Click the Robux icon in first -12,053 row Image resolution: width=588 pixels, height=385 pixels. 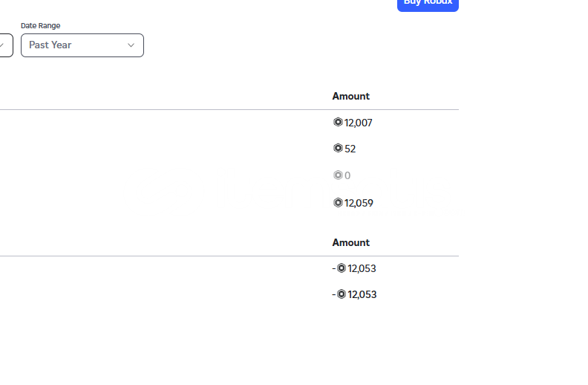coord(342,268)
